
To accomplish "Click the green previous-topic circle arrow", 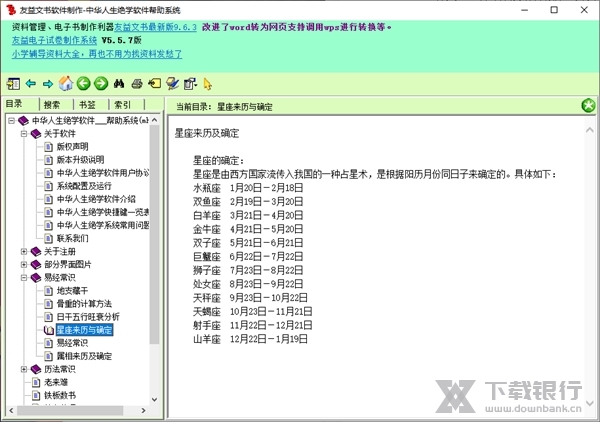I will 83,83.
